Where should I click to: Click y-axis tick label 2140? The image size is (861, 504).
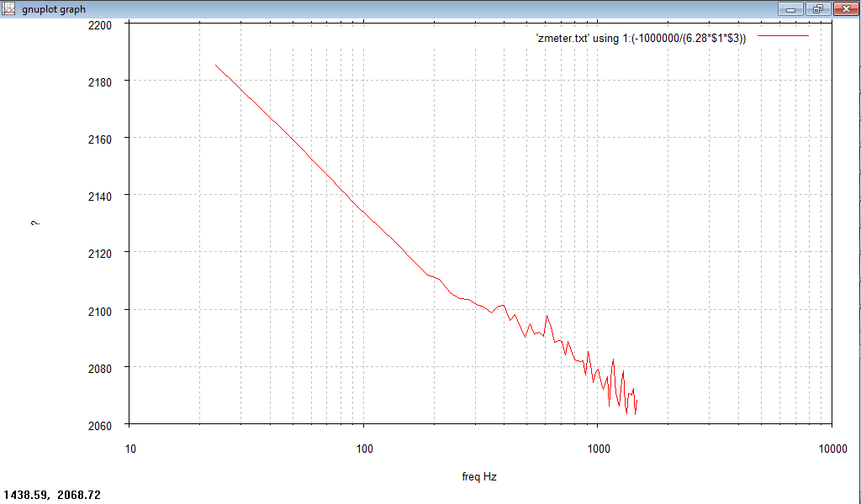pyautogui.click(x=100, y=197)
